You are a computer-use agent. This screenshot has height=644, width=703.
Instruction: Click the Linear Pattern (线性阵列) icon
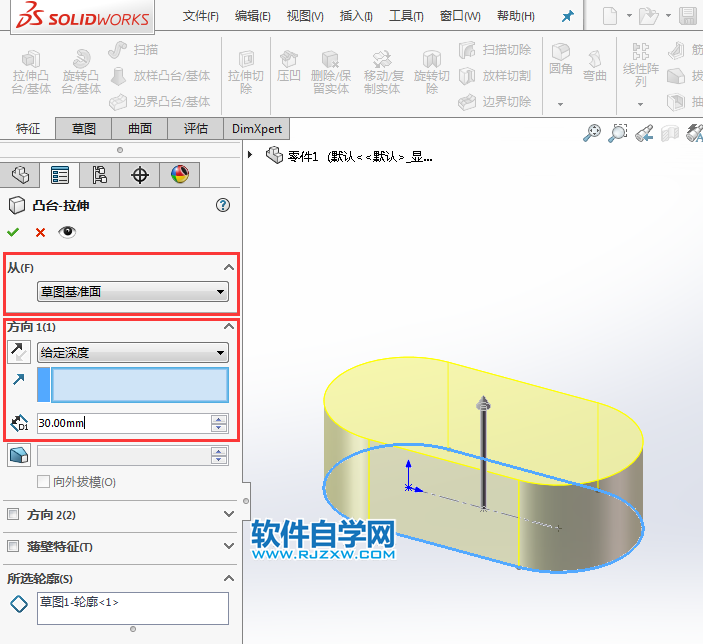(641, 51)
